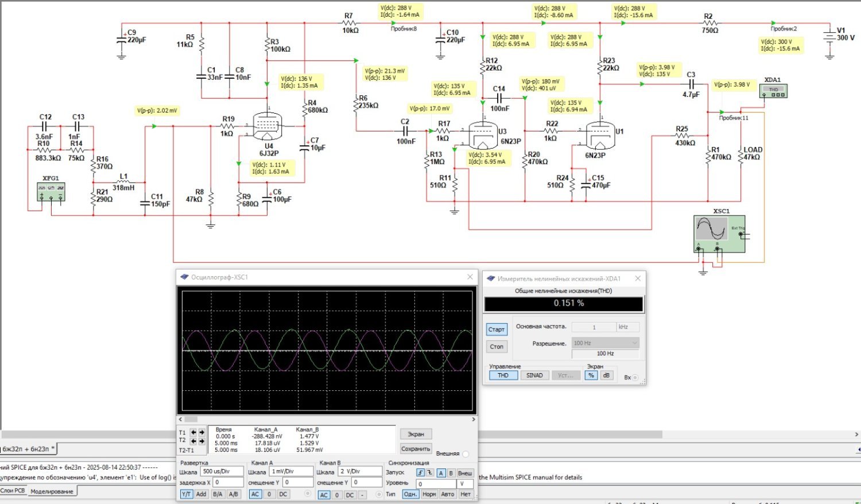
Task: Click the задержка X input field
Action: [228, 483]
